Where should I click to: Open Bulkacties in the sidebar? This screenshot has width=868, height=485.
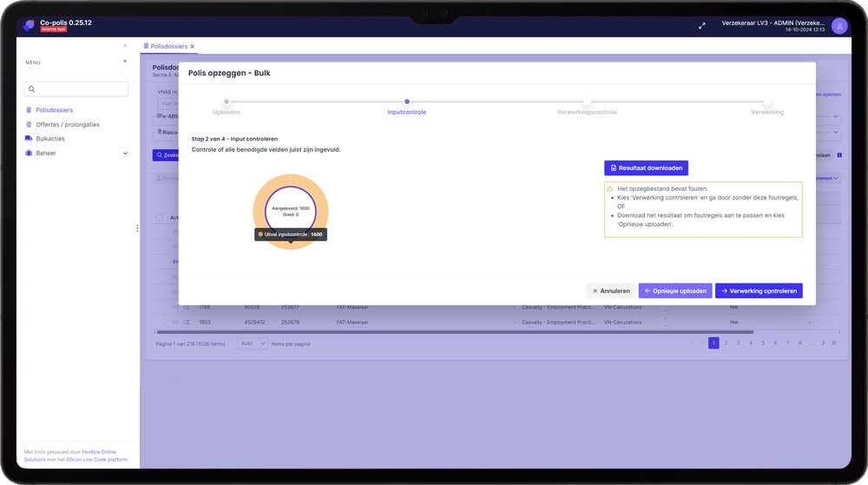point(50,139)
